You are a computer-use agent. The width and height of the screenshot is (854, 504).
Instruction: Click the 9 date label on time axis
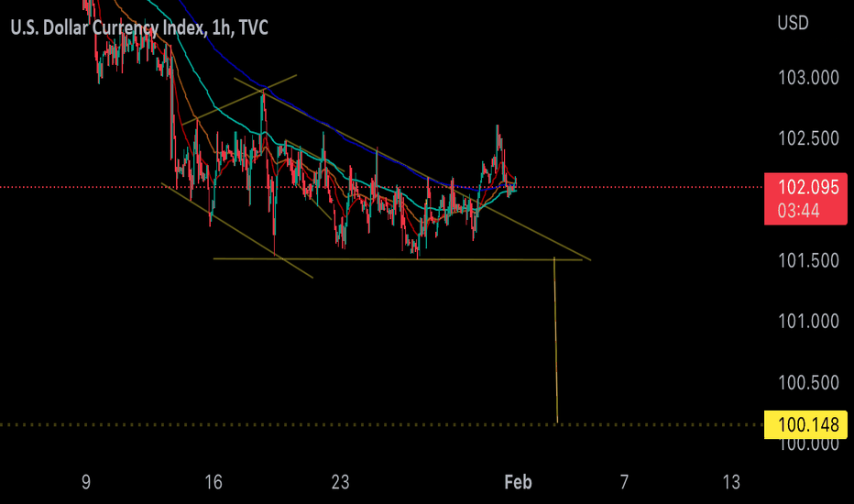86,482
